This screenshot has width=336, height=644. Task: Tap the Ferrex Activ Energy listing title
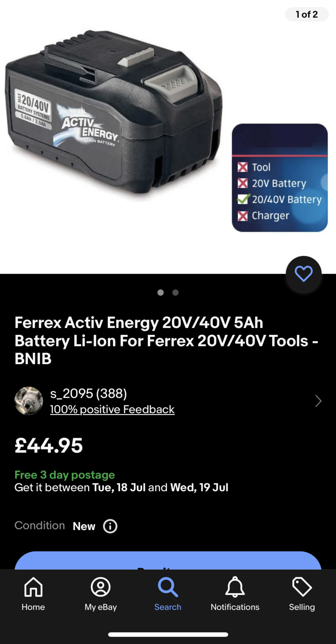click(x=166, y=341)
